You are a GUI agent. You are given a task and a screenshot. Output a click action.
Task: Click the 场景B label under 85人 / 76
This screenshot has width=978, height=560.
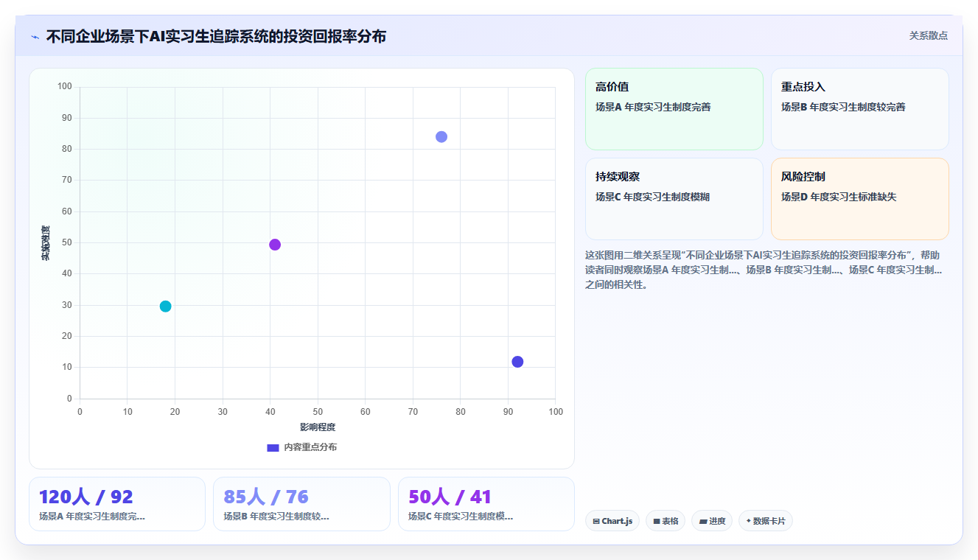pos(276,517)
